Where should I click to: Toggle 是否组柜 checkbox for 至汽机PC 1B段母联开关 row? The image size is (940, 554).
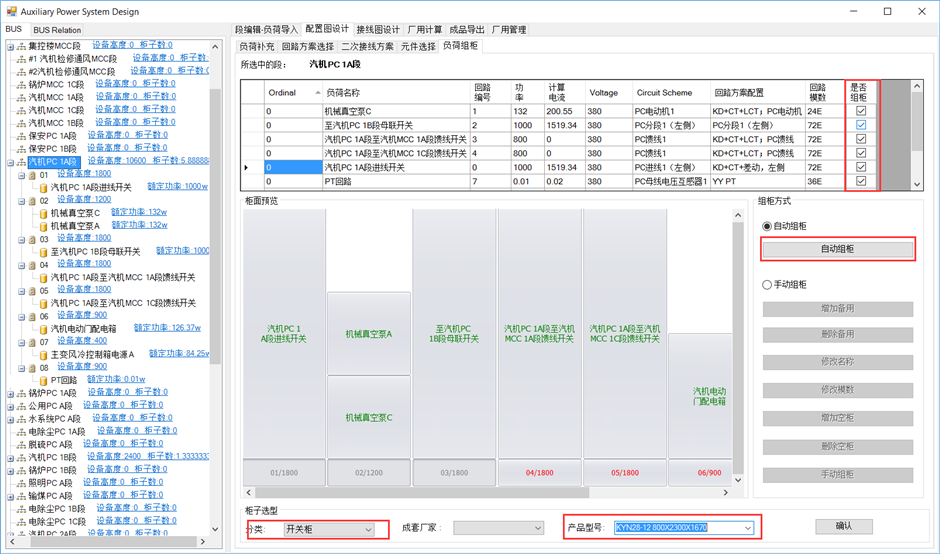click(861, 125)
